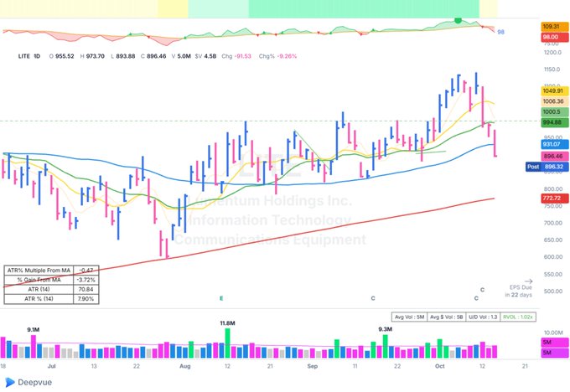Click the 1200.0 price axis label
This screenshot has width=570, height=392.
553,52
